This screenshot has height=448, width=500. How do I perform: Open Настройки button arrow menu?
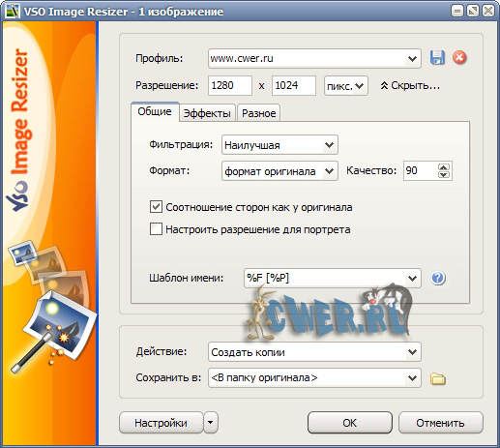point(211,422)
